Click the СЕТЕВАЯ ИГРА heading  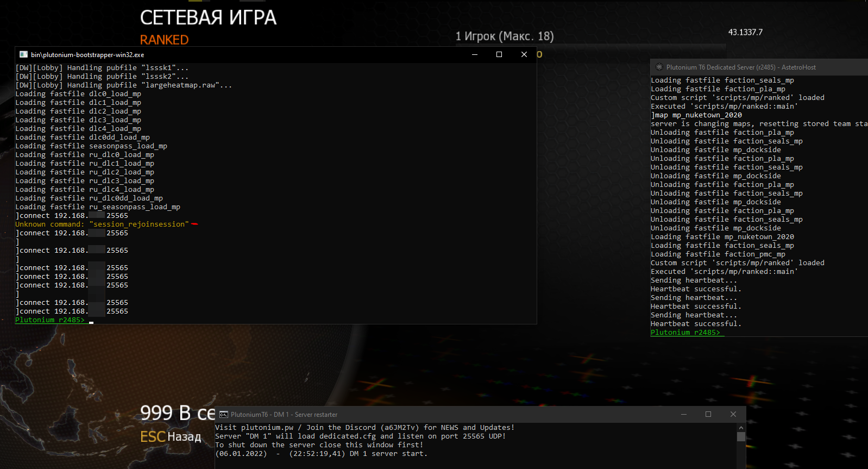(x=208, y=17)
